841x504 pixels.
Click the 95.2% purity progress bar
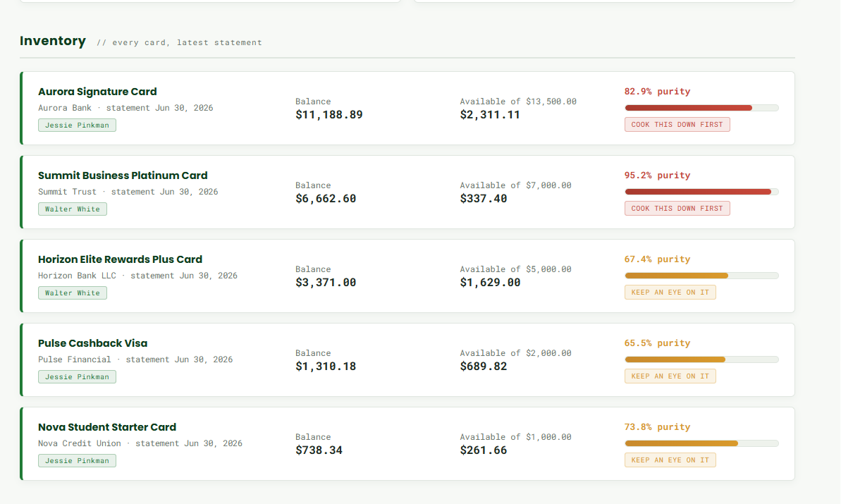[701, 192]
